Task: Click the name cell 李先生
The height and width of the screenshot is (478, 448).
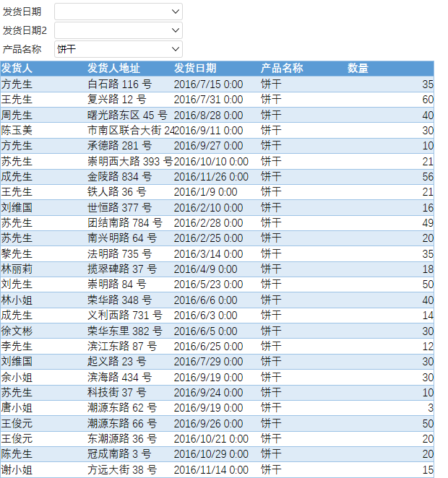Action: point(17,347)
